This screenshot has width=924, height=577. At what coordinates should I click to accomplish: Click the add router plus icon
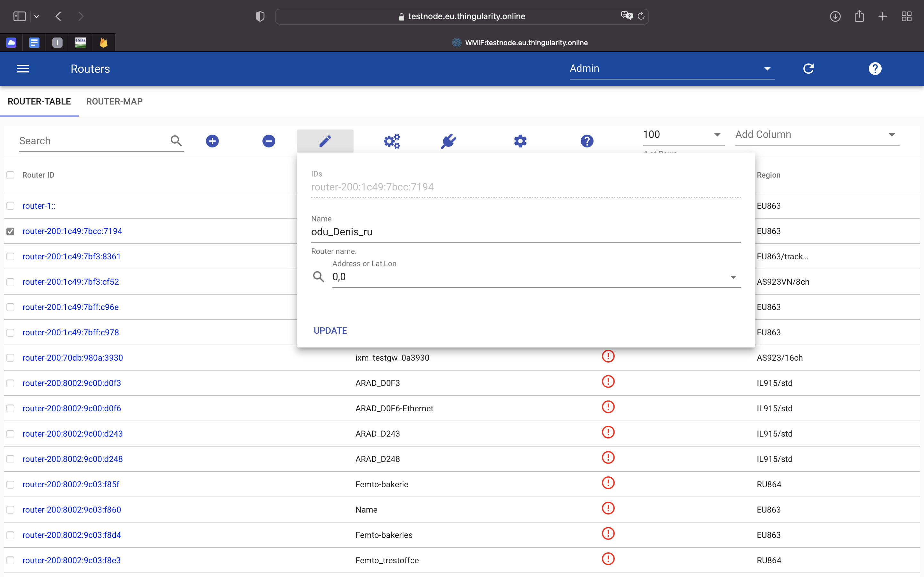(212, 141)
